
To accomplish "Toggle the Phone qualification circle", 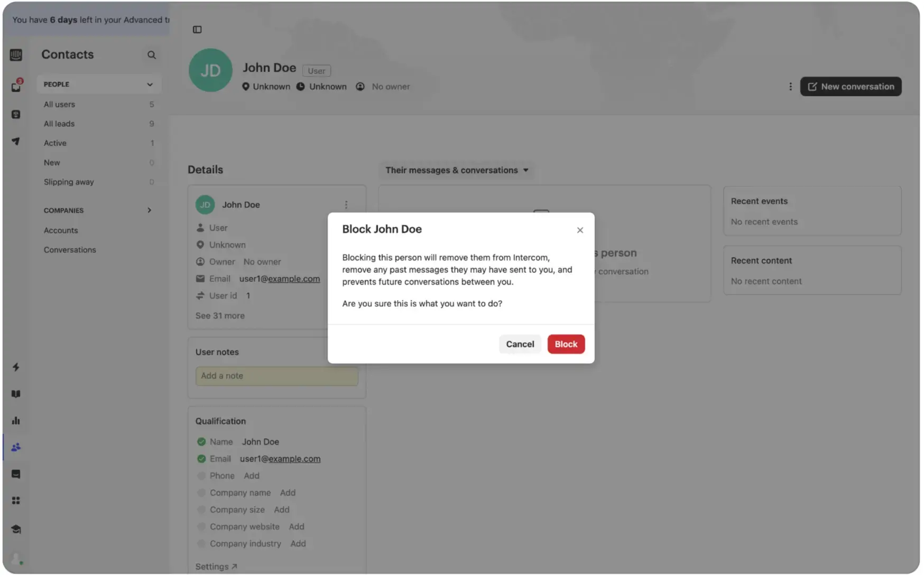I will (x=201, y=476).
